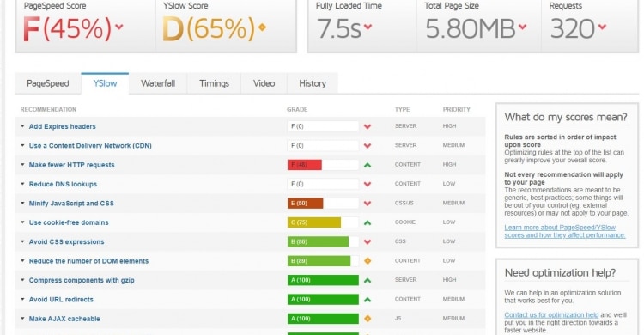Click the Add Expires headers link
The height and width of the screenshot is (335, 644).
pos(62,126)
